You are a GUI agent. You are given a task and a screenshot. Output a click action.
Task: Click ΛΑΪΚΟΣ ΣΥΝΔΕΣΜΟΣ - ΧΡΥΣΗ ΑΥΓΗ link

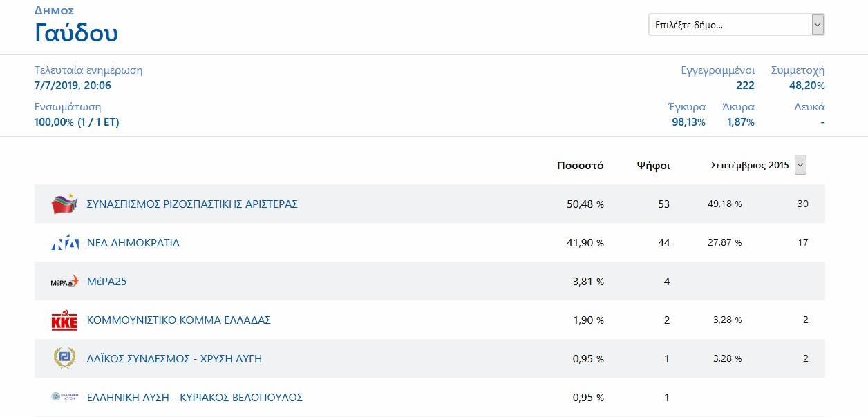[174, 359]
